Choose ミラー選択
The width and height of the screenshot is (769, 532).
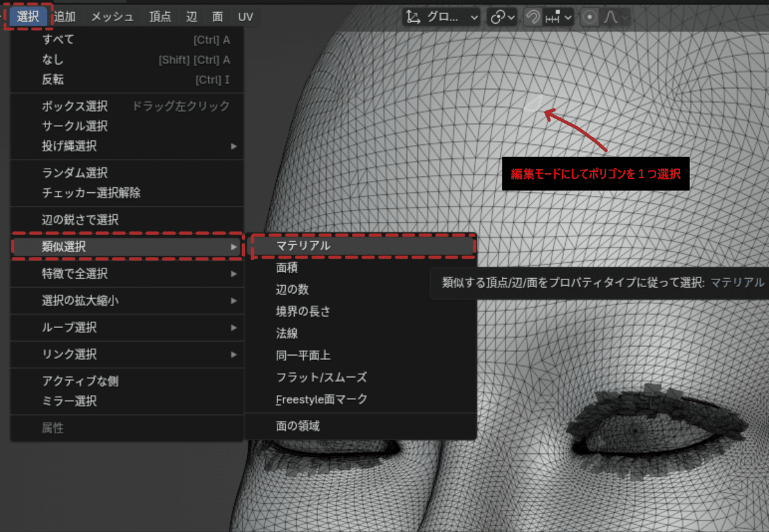coord(127,401)
